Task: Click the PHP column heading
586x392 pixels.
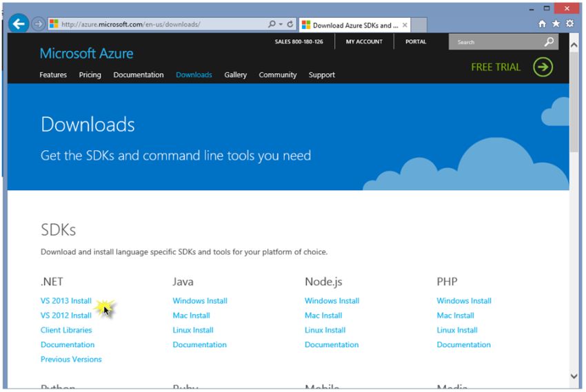Action: 447,282
